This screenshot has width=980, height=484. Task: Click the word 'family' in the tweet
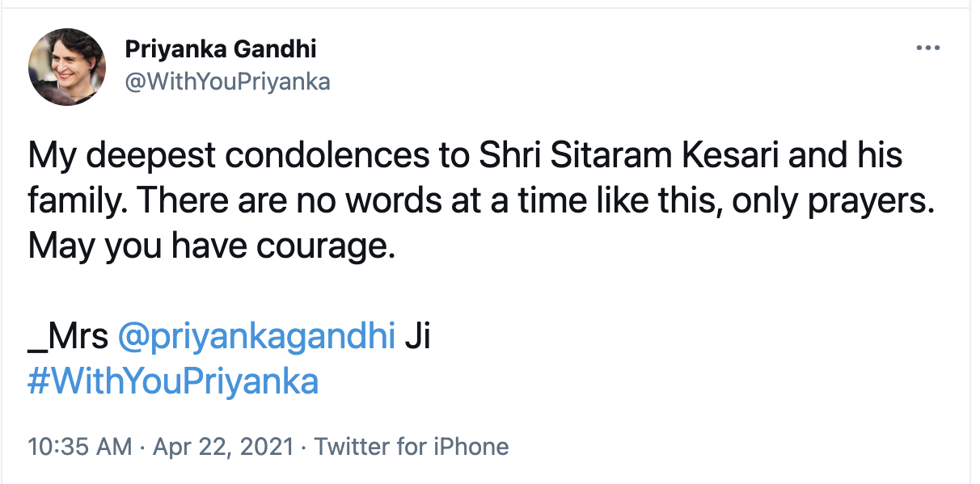click(72, 200)
